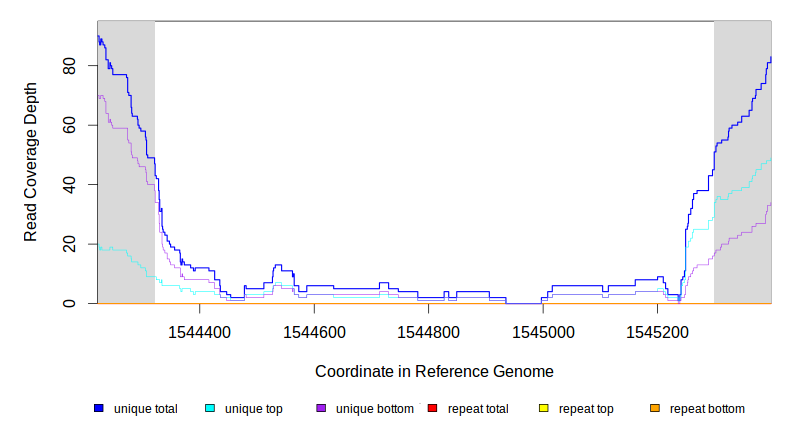Select the 'repeat top' legend label
Viewport: 792px width, 432px height.
586,409
